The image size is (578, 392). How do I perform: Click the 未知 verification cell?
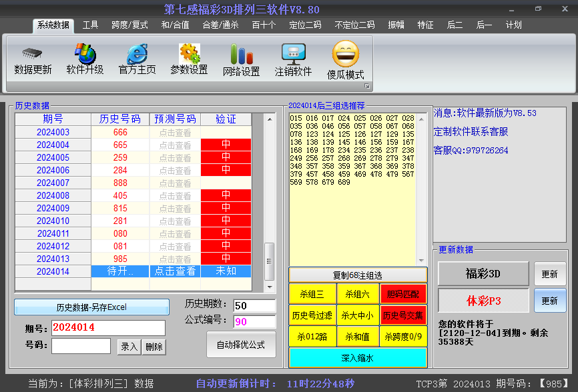[x=226, y=271]
